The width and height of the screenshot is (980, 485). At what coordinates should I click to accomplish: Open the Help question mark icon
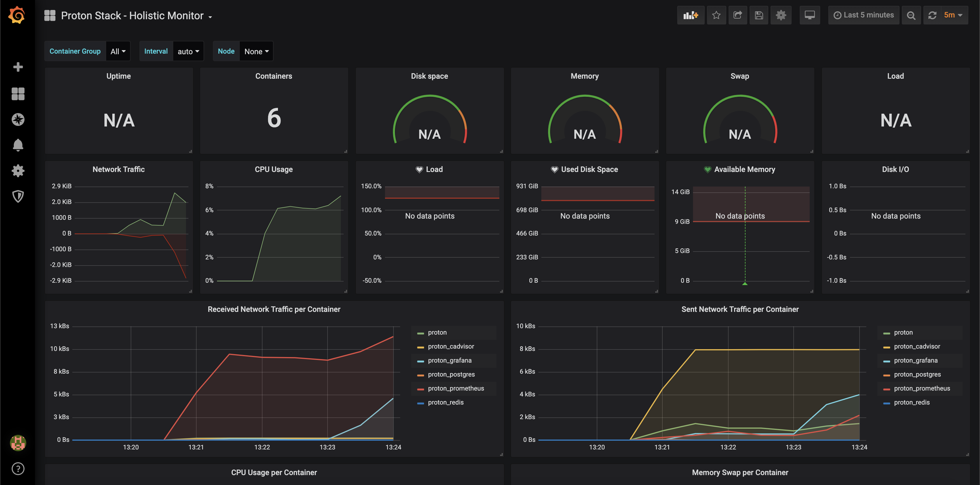[x=18, y=469]
